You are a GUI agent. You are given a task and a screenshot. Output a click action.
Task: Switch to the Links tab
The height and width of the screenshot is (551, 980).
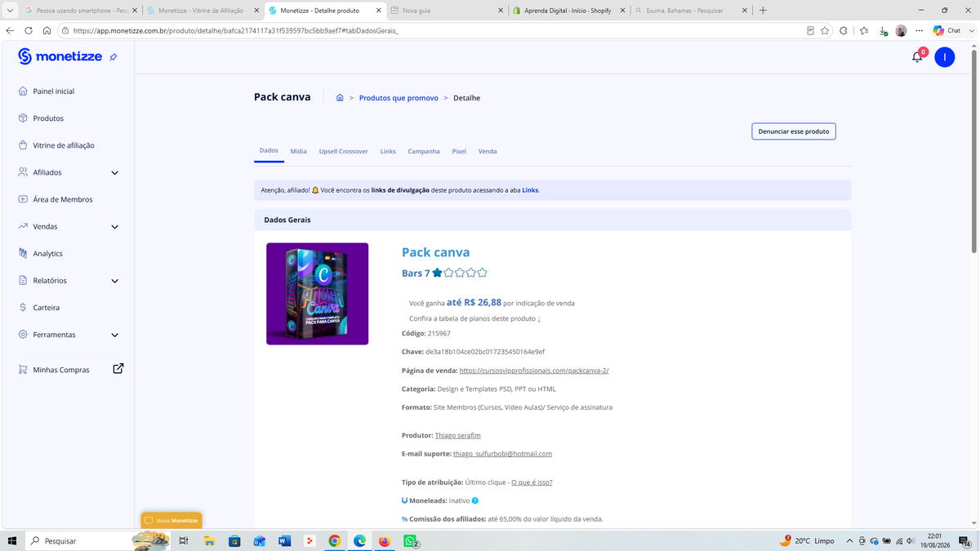coord(388,151)
